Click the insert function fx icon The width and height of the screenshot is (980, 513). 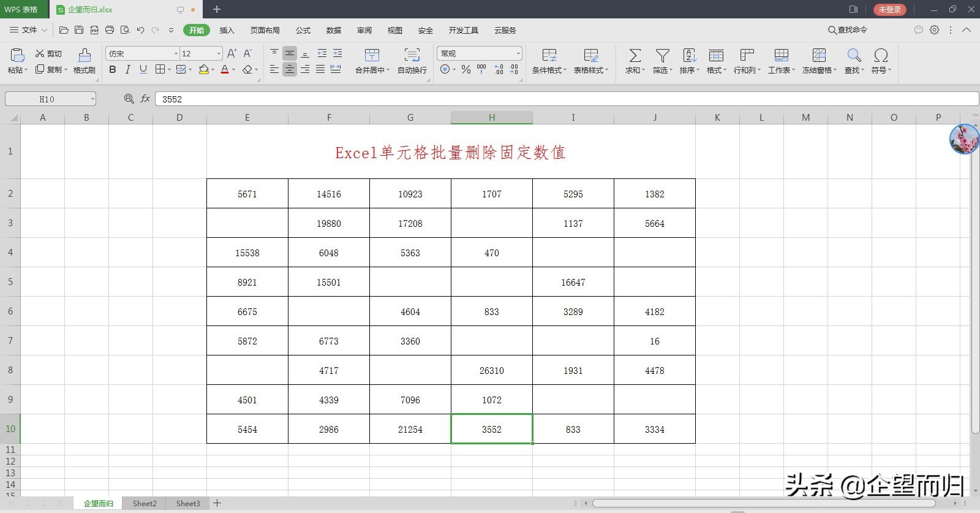click(145, 99)
